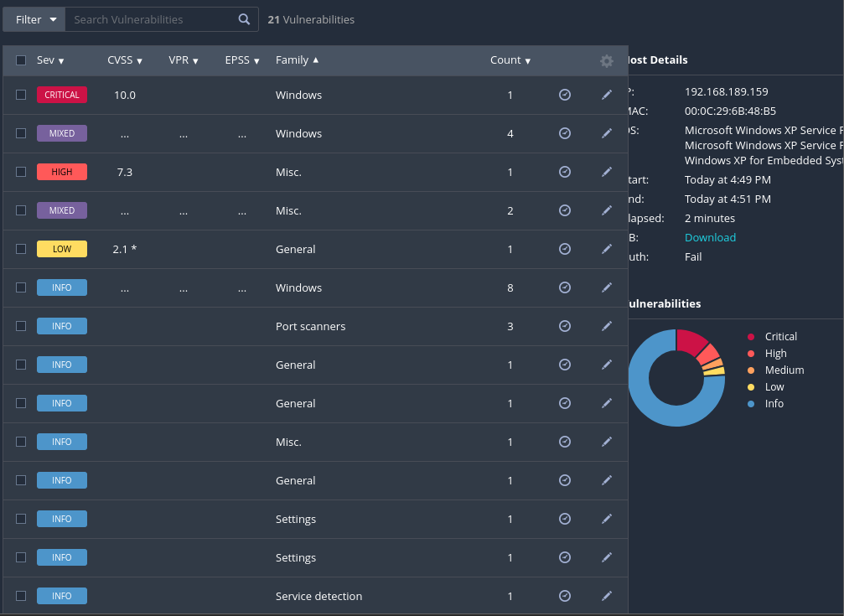This screenshot has height=616, width=844.
Task: Check the CRITICAL Windows row checkbox
Action: point(21,95)
